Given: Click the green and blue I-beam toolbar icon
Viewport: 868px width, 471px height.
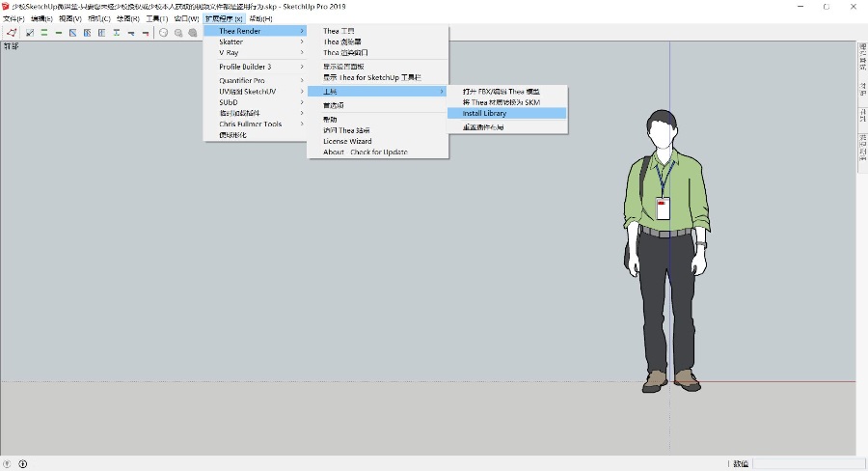Looking at the screenshot, I should pyautogui.click(x=117, y=33).
